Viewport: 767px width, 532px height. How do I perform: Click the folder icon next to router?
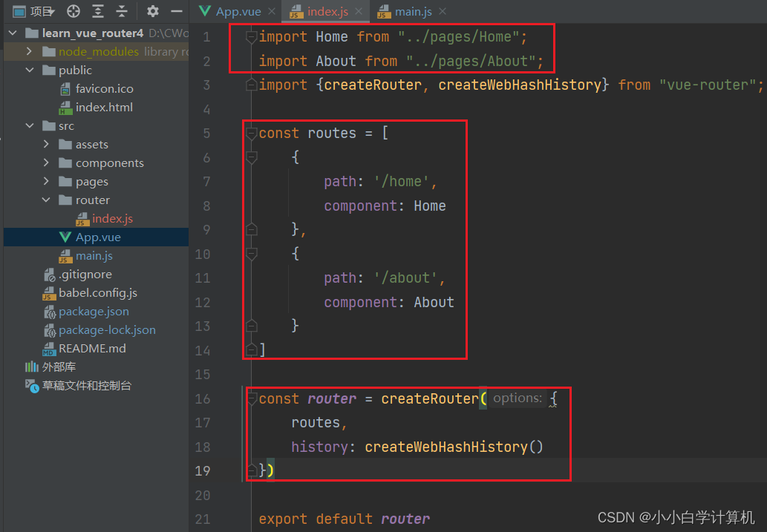[65, 200]
